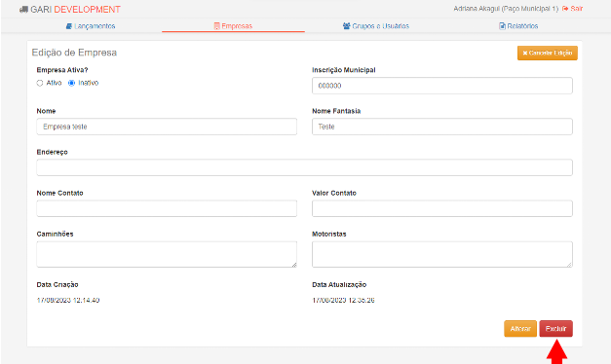Click the Data Atualização date value

tap(343, 300)
